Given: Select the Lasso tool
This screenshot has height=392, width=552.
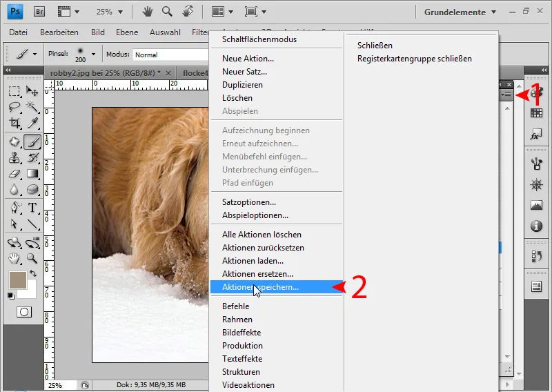Looking at the screenshot, I should pos(14,107).
